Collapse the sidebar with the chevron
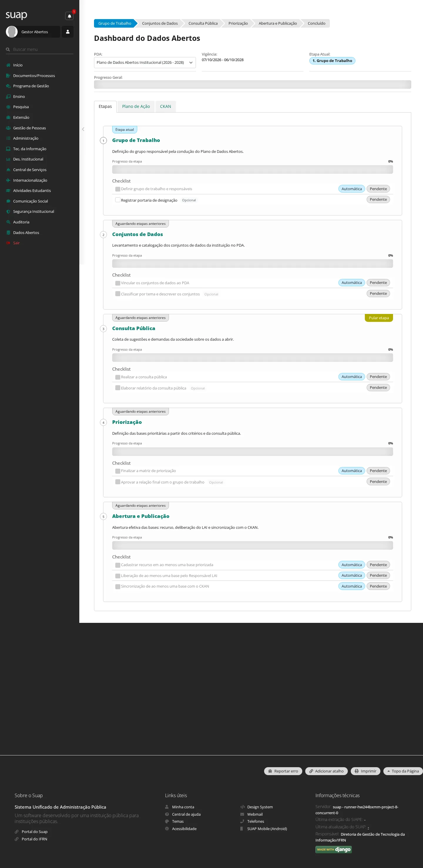423x868 pixels. (83, 129)
